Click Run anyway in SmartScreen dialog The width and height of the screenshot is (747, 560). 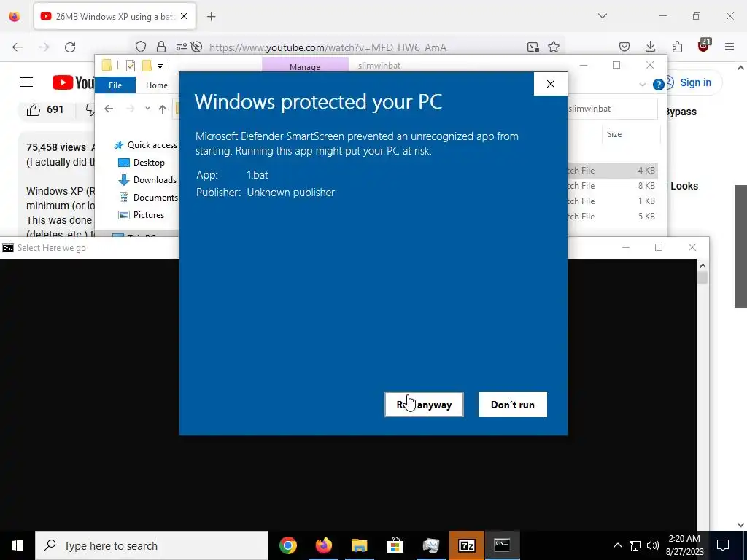point(424,404)
